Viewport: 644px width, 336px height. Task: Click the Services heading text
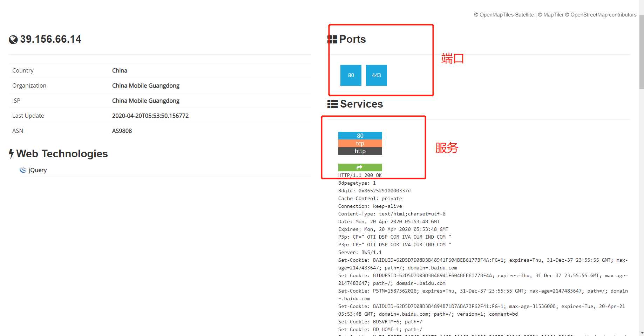point(361,104)
